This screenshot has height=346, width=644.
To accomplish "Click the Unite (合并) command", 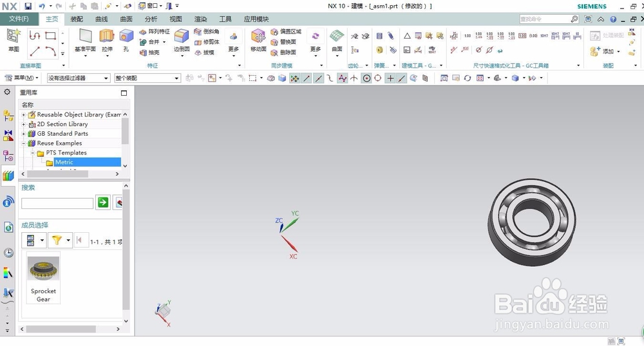I will (150, 42).
